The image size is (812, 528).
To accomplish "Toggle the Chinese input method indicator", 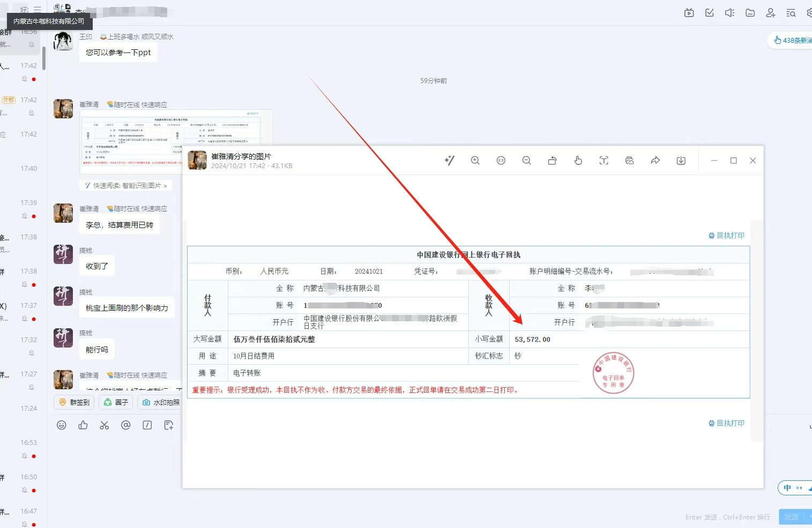I will click(x=787, y=488).
